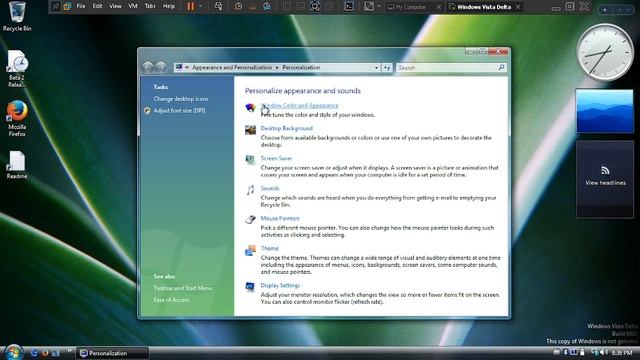Click the Theme icon

coord(250,250)
